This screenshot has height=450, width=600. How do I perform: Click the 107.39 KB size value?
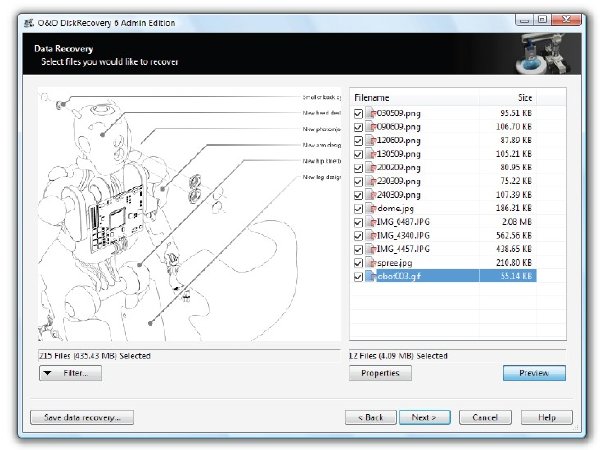coord(514,195)
